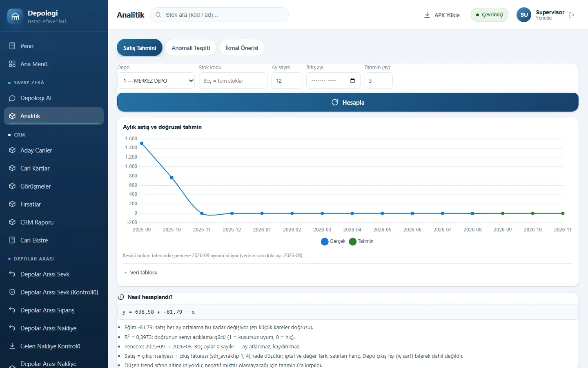Image resolution: width=588 pixels, height=368 pixels.
Task: Expand the Veri tablosu section
Action: [141, 273]
